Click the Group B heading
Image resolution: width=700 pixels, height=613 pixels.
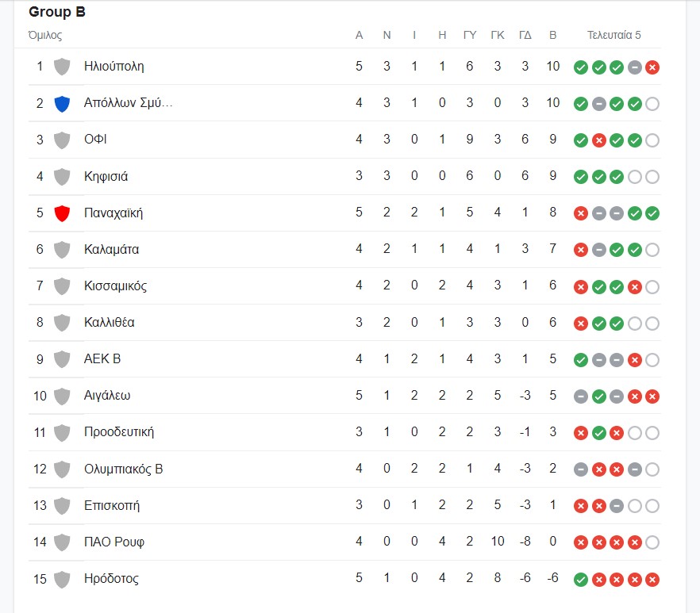coord(56,12)
